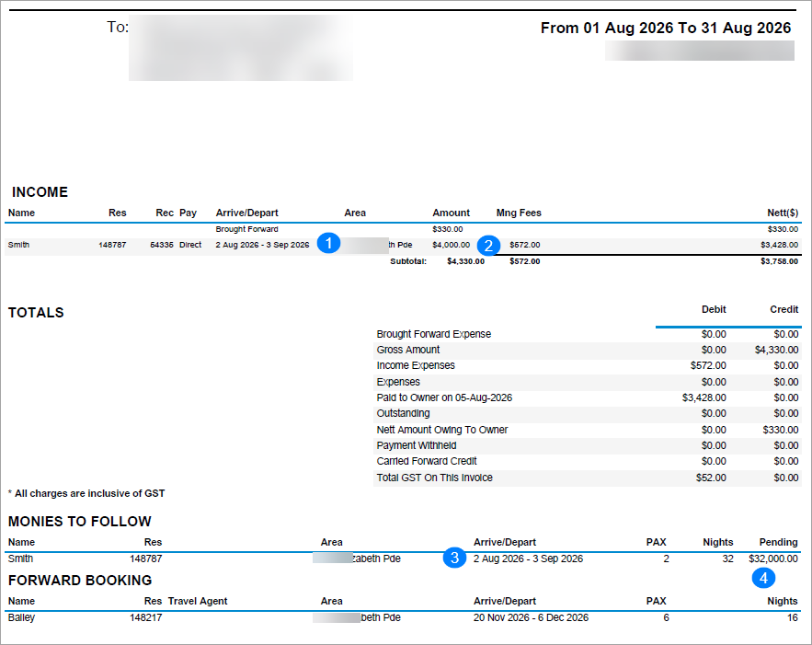Viewport: 812px width, 645px height.
Task: Click the 'Payment Withheld' row label
Action: pyautogui.click(x=417, y=445)
